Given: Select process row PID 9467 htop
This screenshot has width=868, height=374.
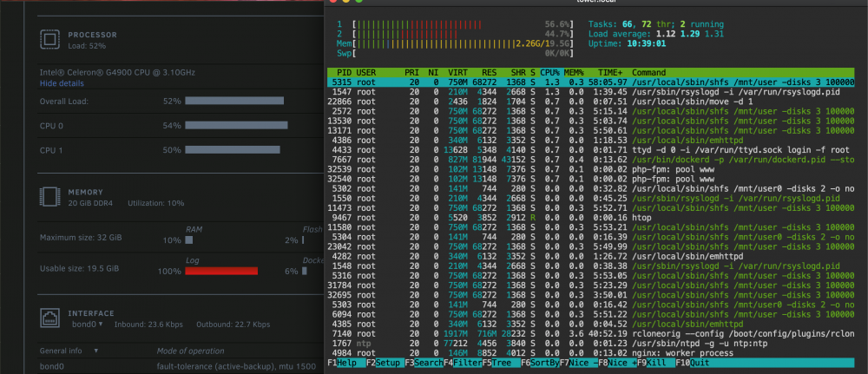Looking at the screenshot, I should point(590,218).
